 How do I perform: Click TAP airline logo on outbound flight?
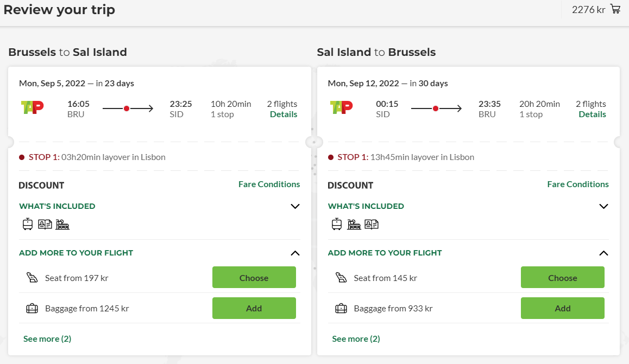click(x=32, y=107)
